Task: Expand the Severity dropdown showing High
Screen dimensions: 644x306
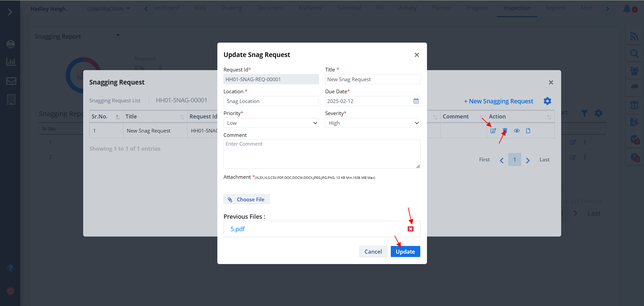Action: [x=373, y=123]
